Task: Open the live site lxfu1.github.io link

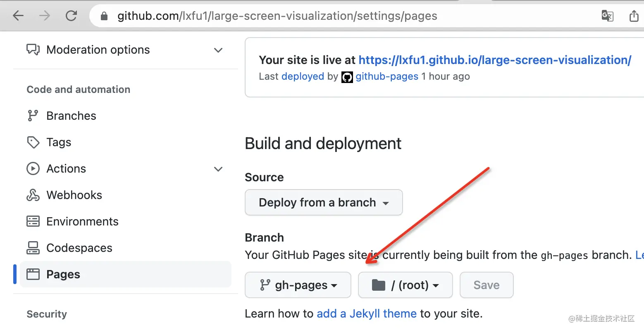Action: click(495, 60)
